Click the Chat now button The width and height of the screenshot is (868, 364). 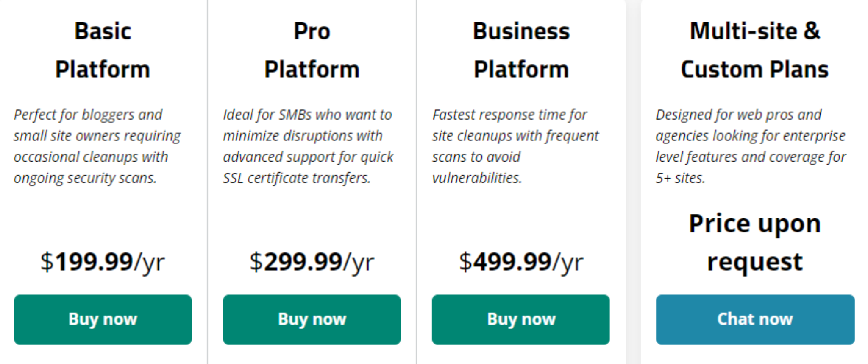pos(755,319)
